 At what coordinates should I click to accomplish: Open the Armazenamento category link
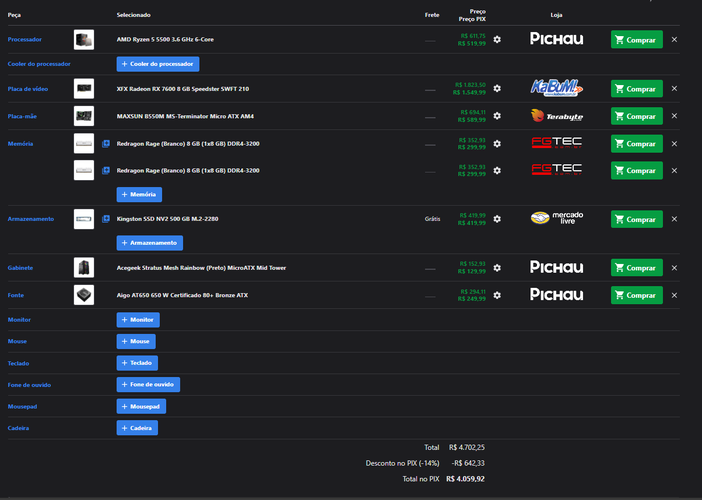tap(30, 219)
